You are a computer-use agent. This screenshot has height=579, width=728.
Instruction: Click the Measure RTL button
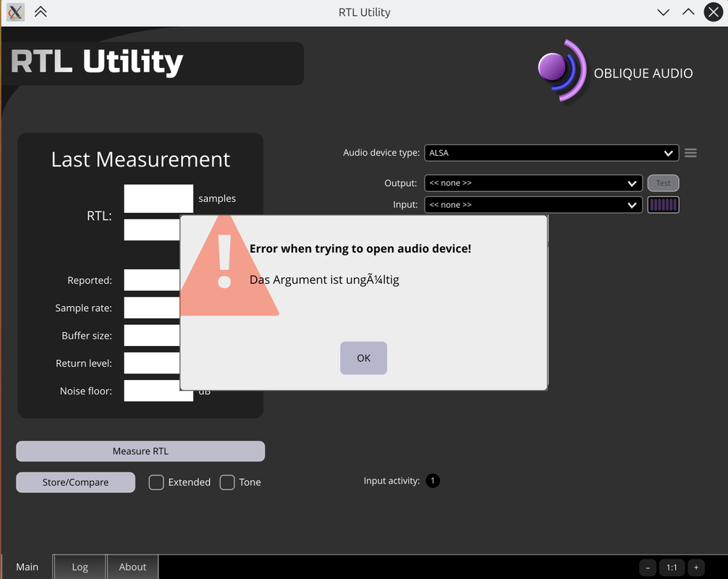click(x=140, y=452)
